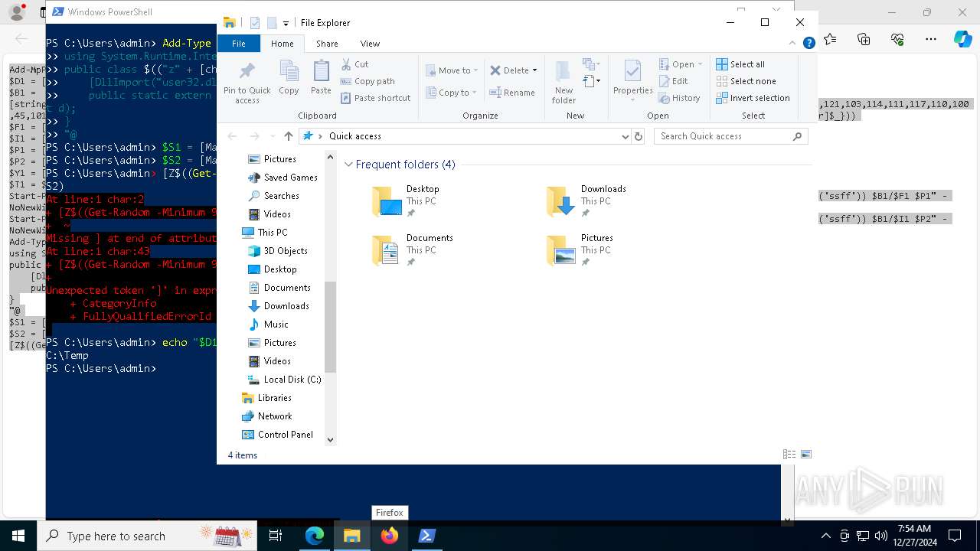Switch to large icons view layout
The width and height of the screenshot is (980, 551).
[805, 455]
